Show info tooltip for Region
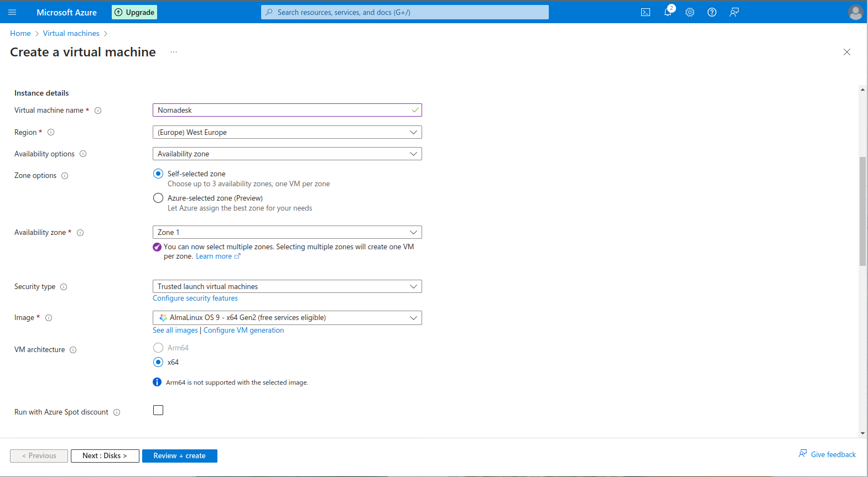This screenshot has width=868, height=477. point(51,132)
